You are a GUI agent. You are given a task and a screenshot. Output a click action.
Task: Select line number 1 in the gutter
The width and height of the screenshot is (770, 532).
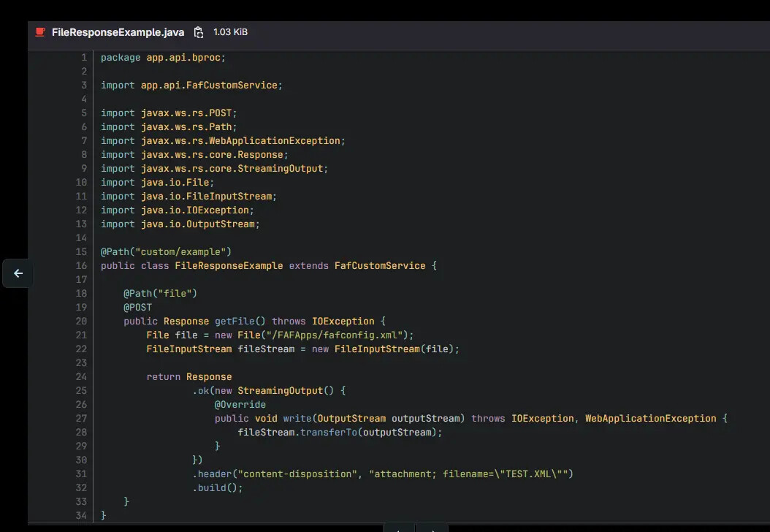coord(84,58)
